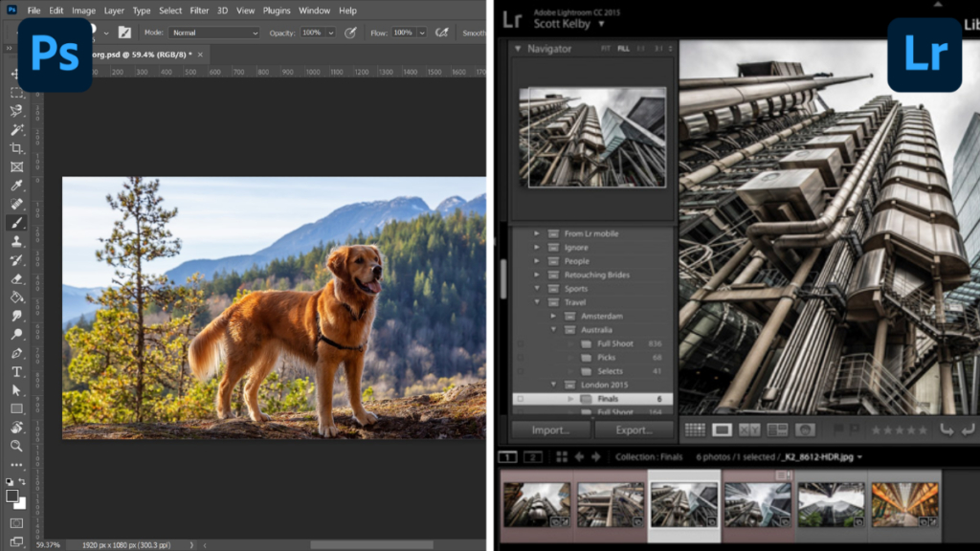
Task: Open the brush blend Mode dropdown
Action: (x=212, y=32)
